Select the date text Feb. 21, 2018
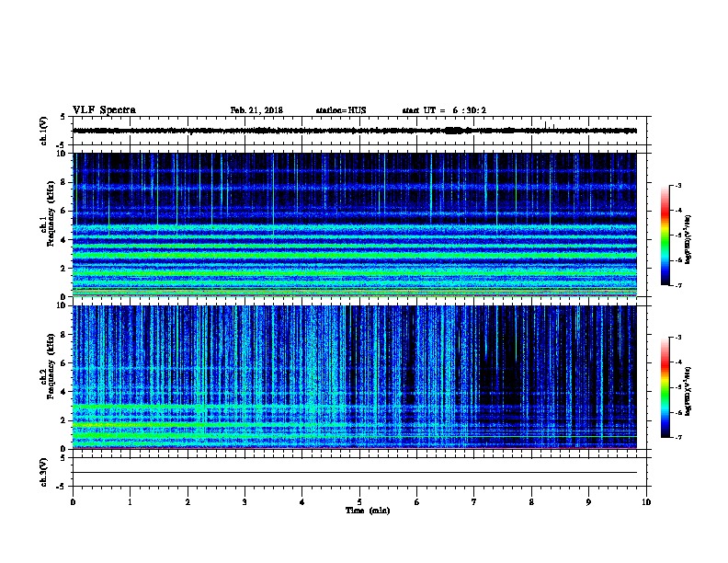The width and height of the screenshot is (728, 563). coord(256,110)
